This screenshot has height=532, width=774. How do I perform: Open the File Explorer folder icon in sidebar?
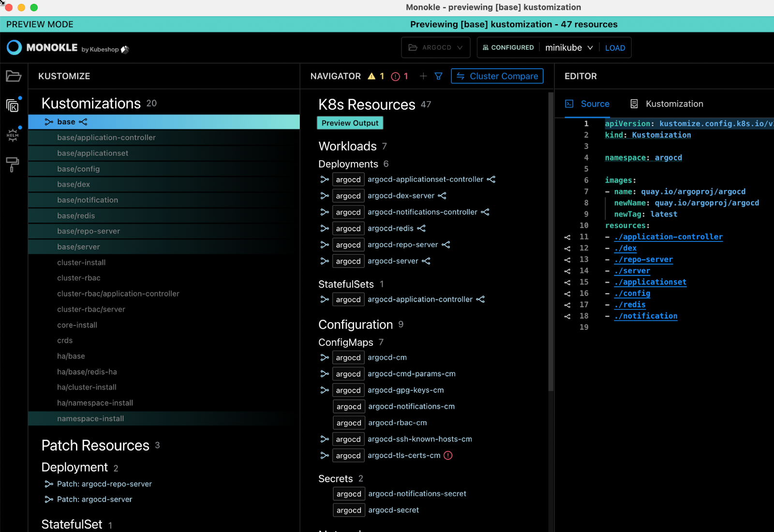(x=13, y=76)
